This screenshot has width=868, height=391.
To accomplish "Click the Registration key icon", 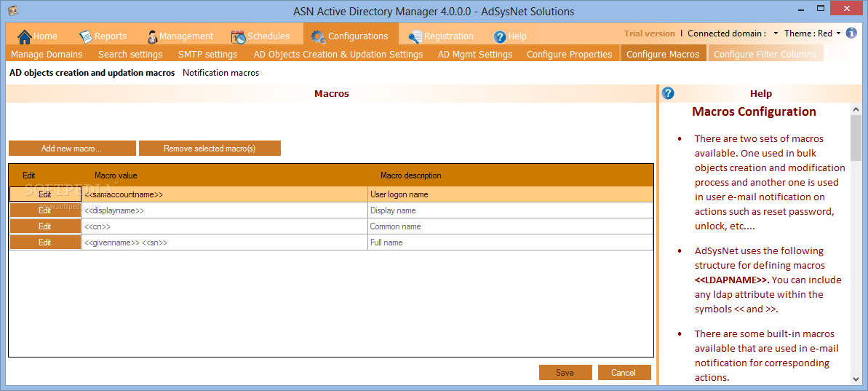I will (415, 37).
